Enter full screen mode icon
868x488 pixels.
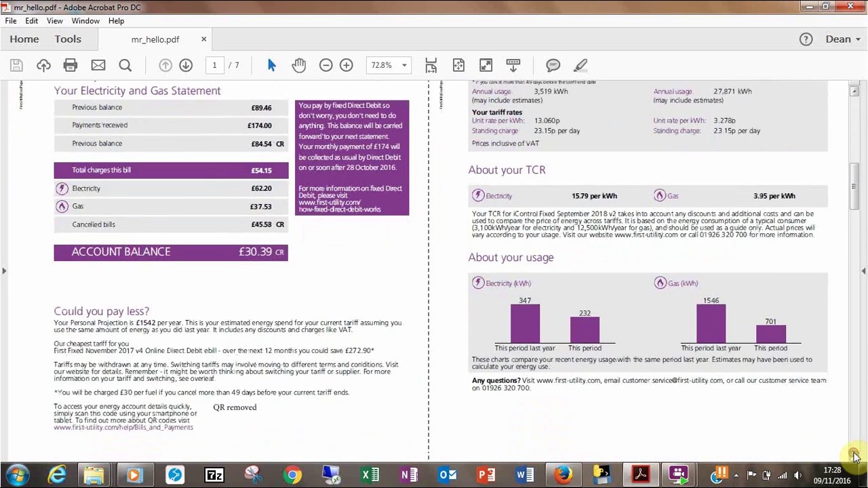click(486, 65)
